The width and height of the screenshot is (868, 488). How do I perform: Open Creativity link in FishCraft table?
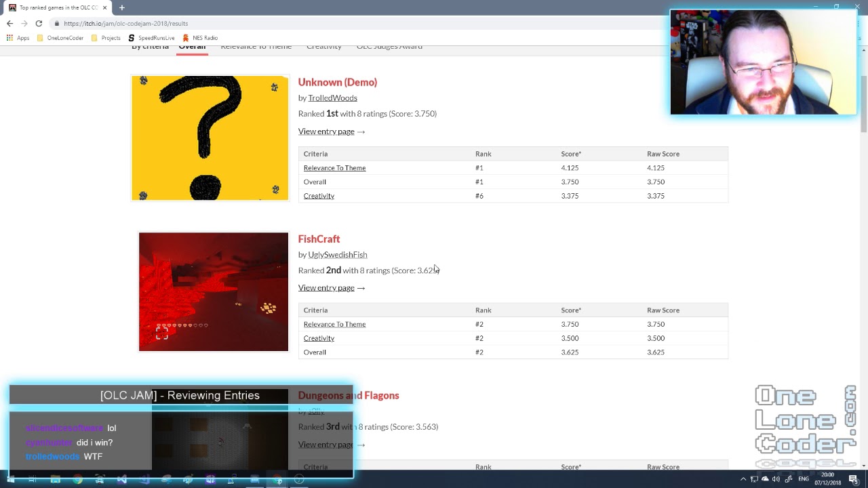319,338
